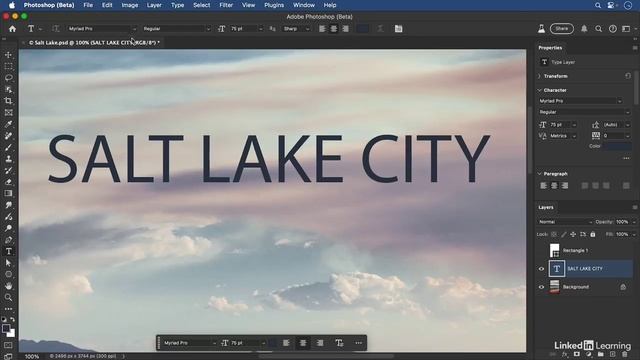The height and width of the screenshot is (360, 640).
Task: Open the Window menu
Action: (304, 5)
